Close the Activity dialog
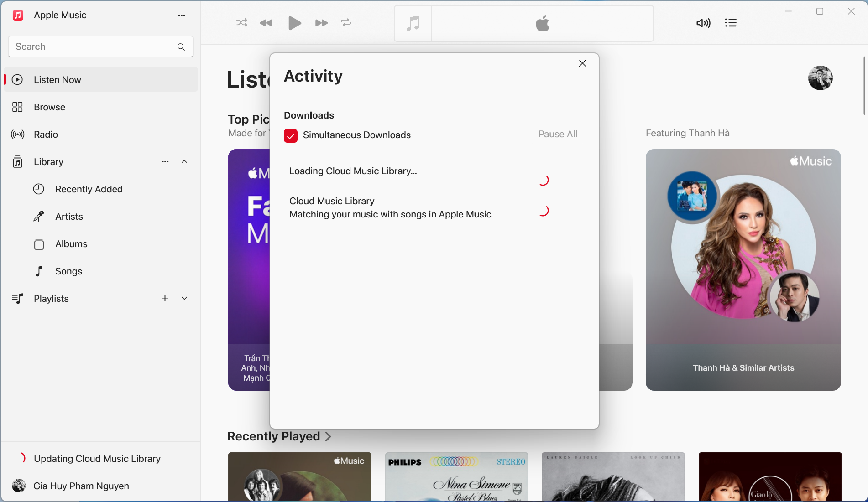Viewport: 868px width, 502px height. click(582, 63)
